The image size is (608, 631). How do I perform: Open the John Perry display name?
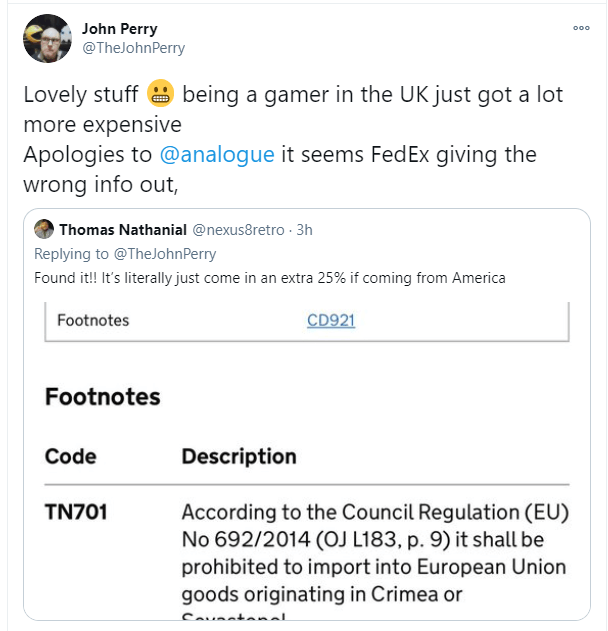click(x=120, y=29)
